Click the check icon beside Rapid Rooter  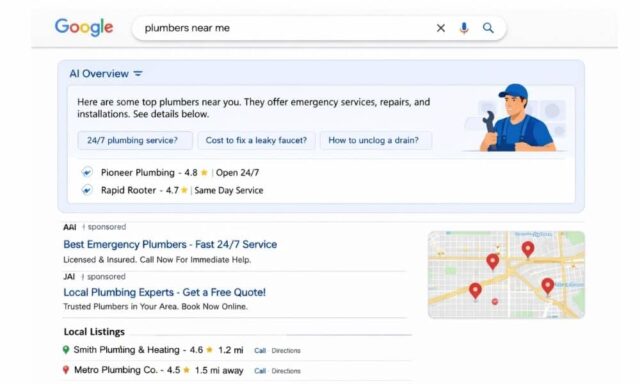[87, 190]
